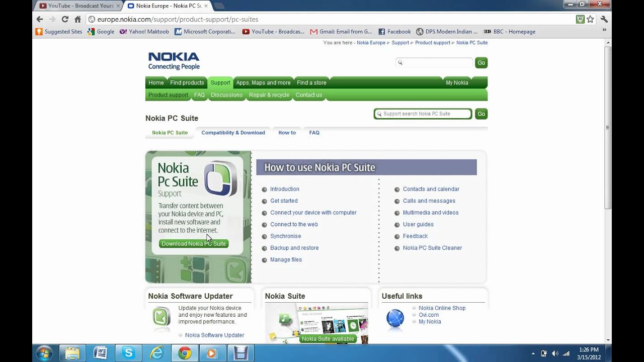Open the media player taskbar icon
The image size is (644, 362).
(212, 353)
